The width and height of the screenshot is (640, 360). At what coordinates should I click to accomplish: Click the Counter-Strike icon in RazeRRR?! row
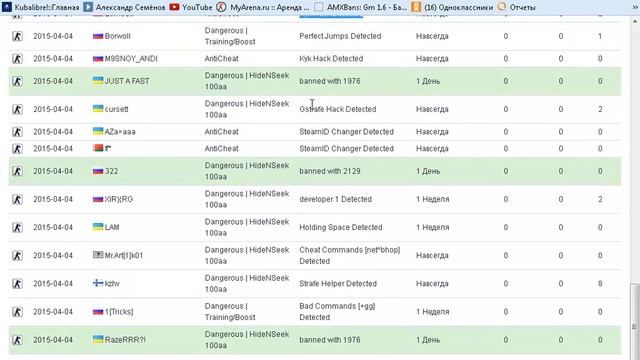pos(17,340)
